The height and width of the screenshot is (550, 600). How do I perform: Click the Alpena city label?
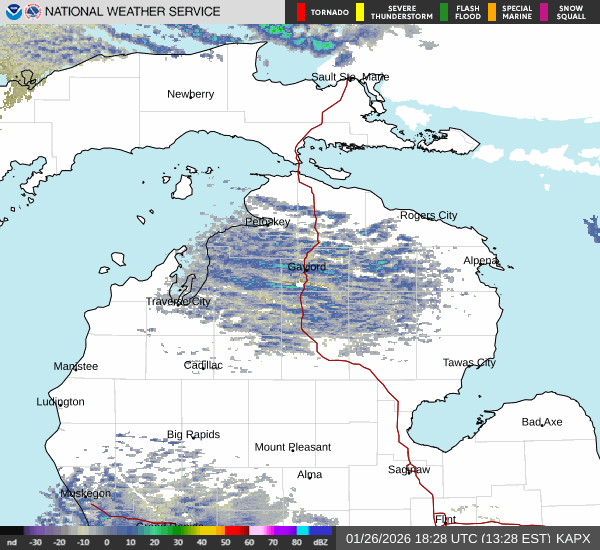[x=480, y=260]
